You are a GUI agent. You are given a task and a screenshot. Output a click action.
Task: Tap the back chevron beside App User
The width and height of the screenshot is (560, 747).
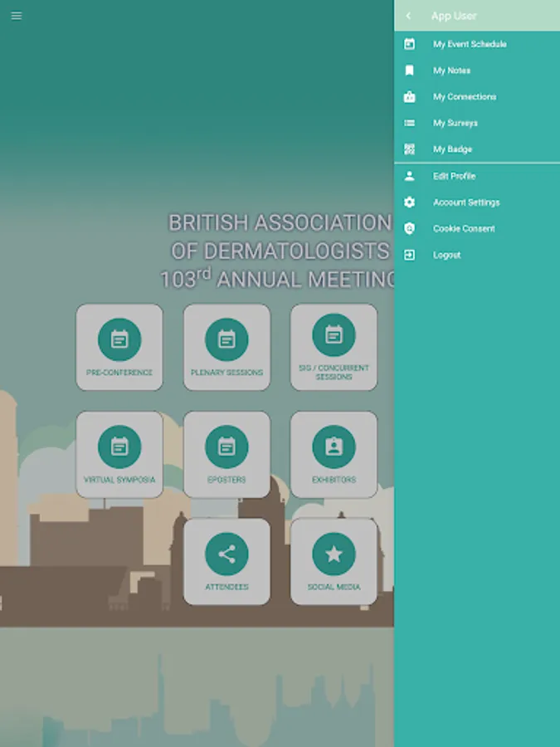click(408, 16)
